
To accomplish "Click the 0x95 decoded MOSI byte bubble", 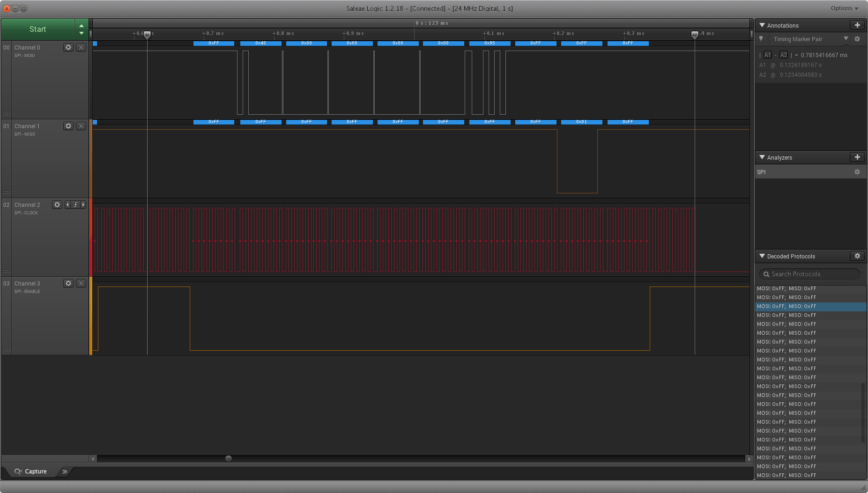I will click(x=490, y=43).
